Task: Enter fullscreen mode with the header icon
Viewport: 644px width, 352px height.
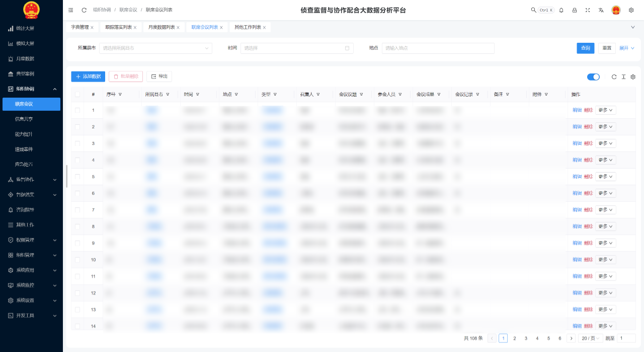Action: (587, 10)
